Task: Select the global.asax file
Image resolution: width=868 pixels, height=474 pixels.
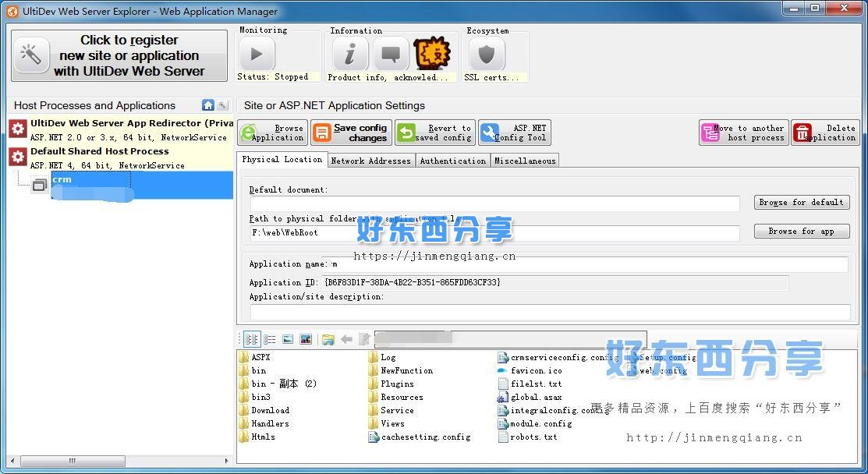Action: (x=530, y=397)
